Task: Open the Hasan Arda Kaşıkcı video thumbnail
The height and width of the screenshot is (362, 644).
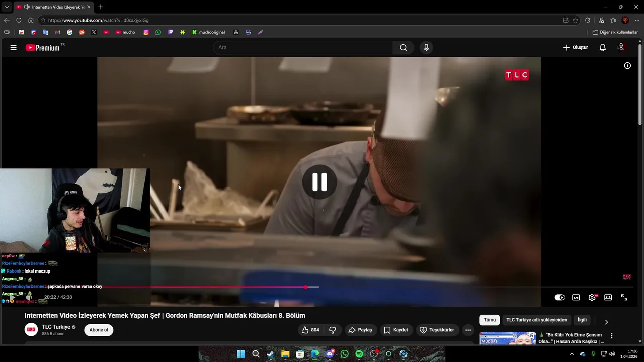Action: coord(508,338)
